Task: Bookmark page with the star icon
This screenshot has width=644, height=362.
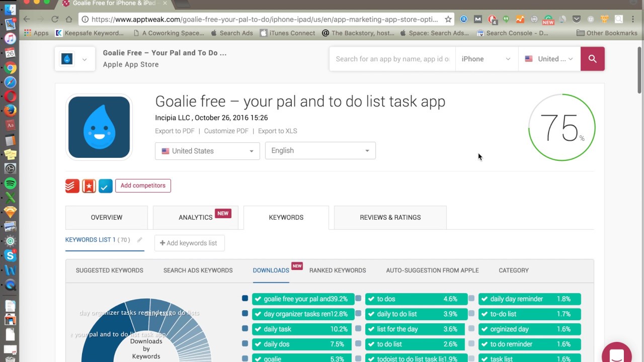Action: [x=448, y=19]
